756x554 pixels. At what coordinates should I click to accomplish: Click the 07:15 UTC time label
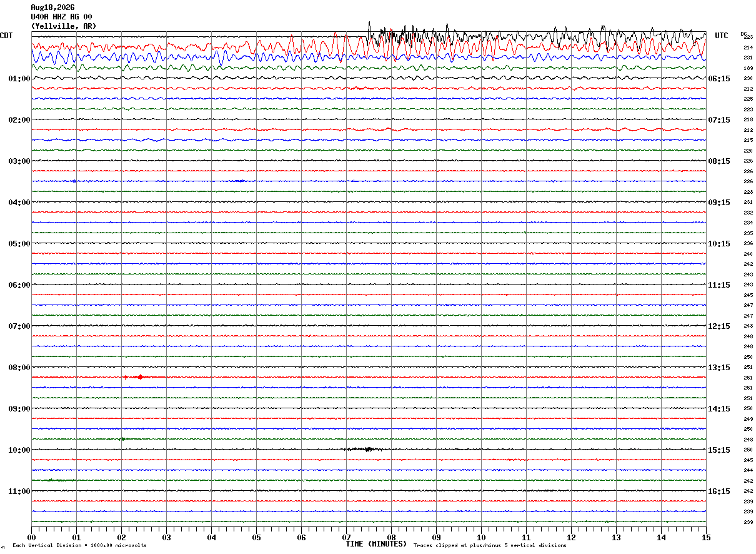[719, 120]
